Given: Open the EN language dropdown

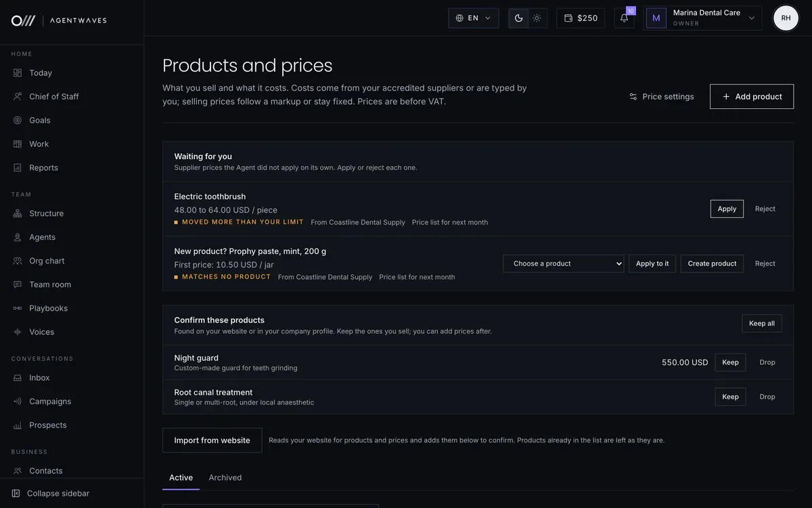Looking at the screenshot, I should [x=474, y=18].
